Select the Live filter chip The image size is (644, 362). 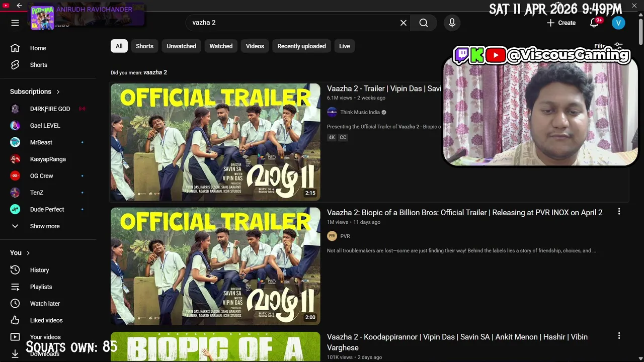tap(345, 46)
